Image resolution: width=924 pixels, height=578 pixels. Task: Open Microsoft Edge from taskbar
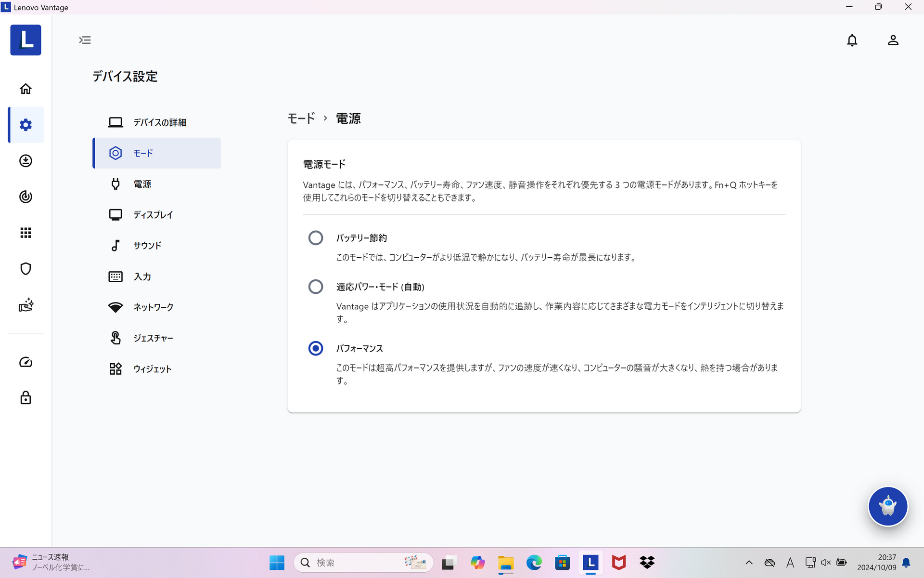point(534,563)
